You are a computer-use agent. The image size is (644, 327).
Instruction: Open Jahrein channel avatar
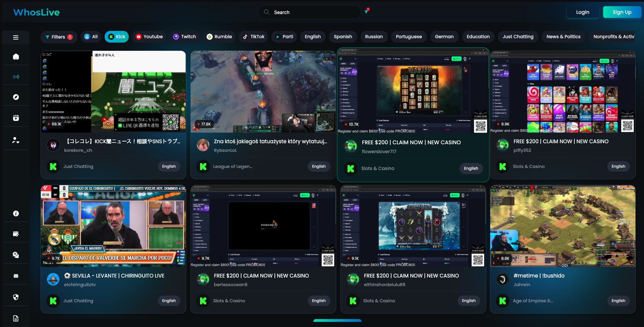(503, 280)
